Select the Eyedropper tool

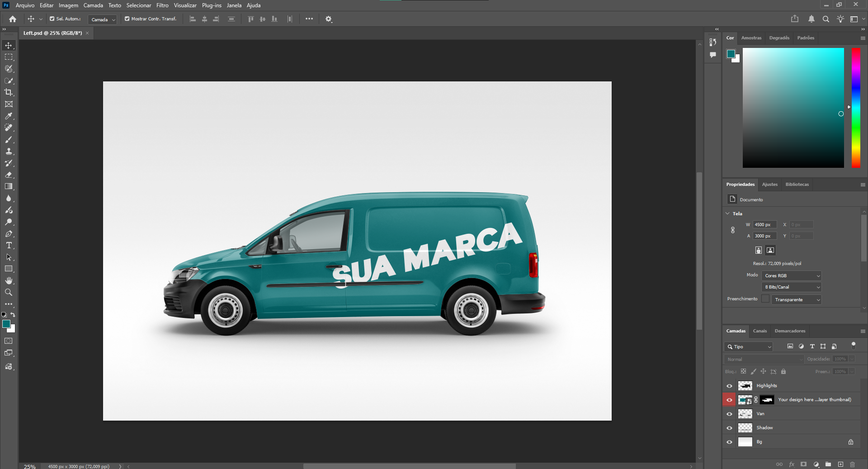[x=9, y=116]
